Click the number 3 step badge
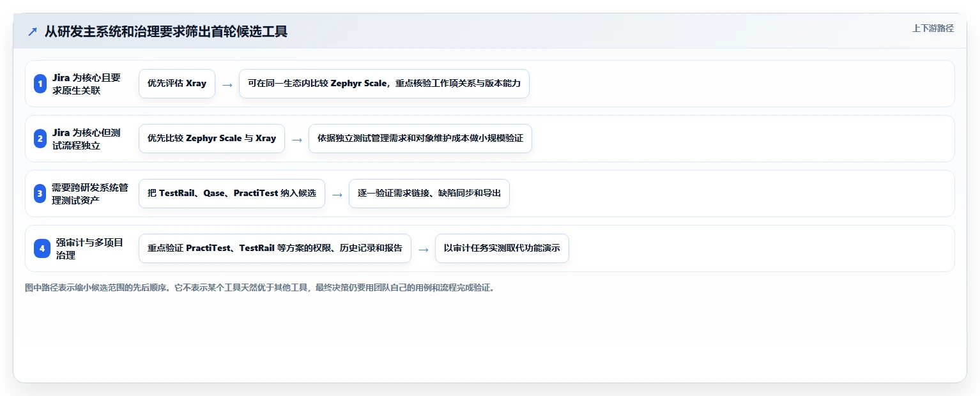 pyautogui.click(x=40, y=194)
